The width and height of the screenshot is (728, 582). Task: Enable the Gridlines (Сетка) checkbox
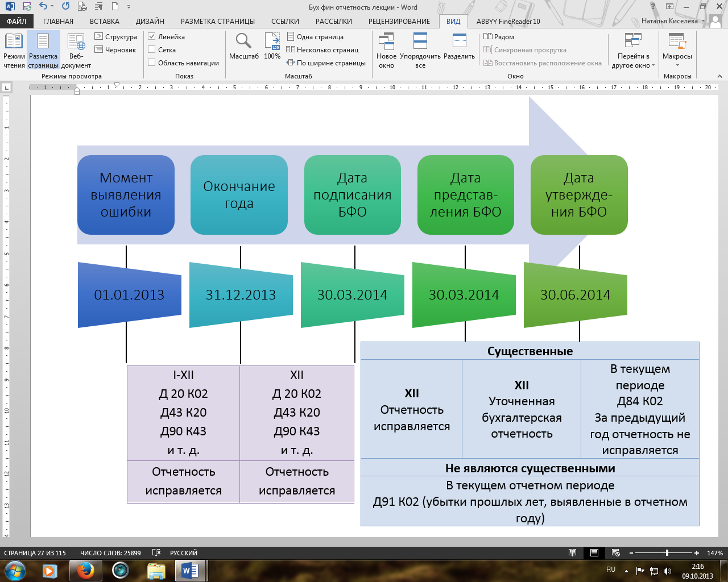click(x=152, y=49)
